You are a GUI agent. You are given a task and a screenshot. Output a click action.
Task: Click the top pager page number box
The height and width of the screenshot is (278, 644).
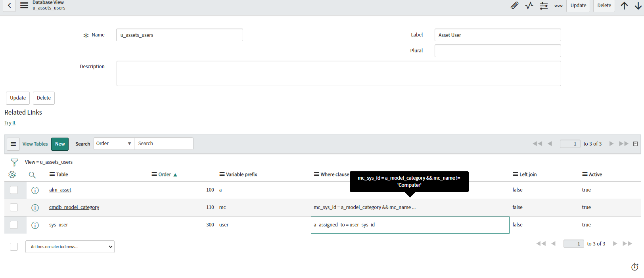click(x=570, y=144)
